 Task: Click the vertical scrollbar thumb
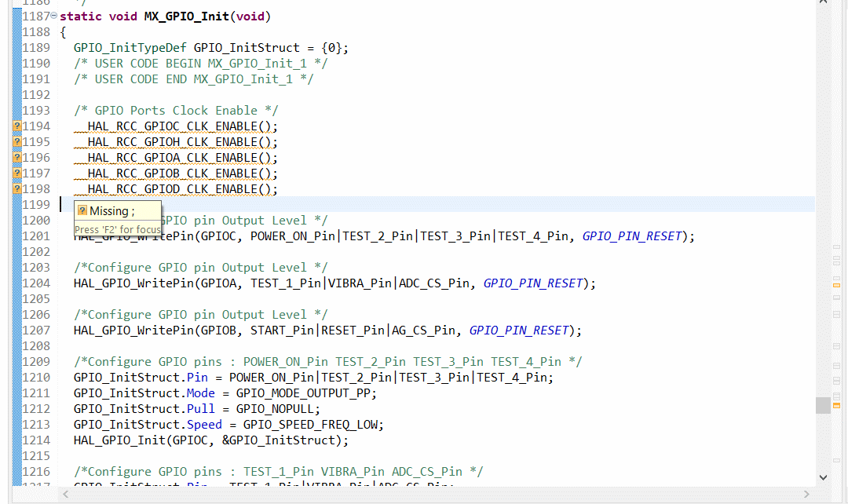click(x=823, y=405)
